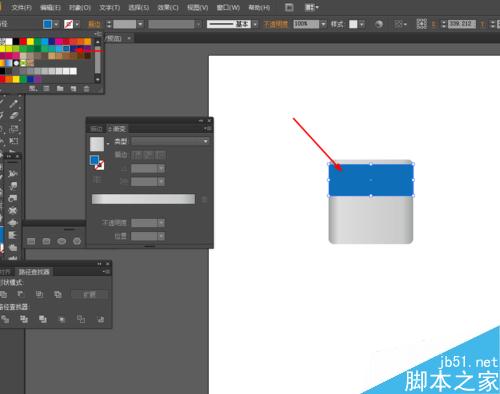Open the Align to selection icon dropdown
This screenshot has height=394, width=500.
point(400,24)
